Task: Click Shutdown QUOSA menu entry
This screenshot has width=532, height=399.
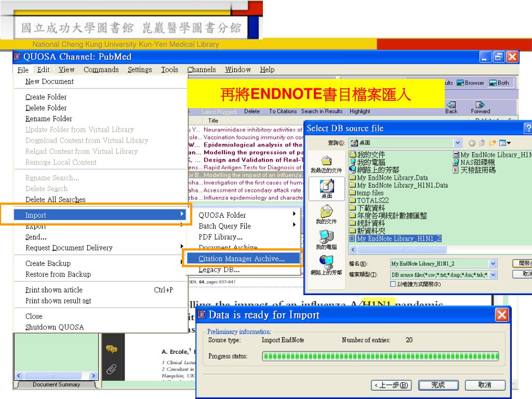Action: click(x=54, y=327)
